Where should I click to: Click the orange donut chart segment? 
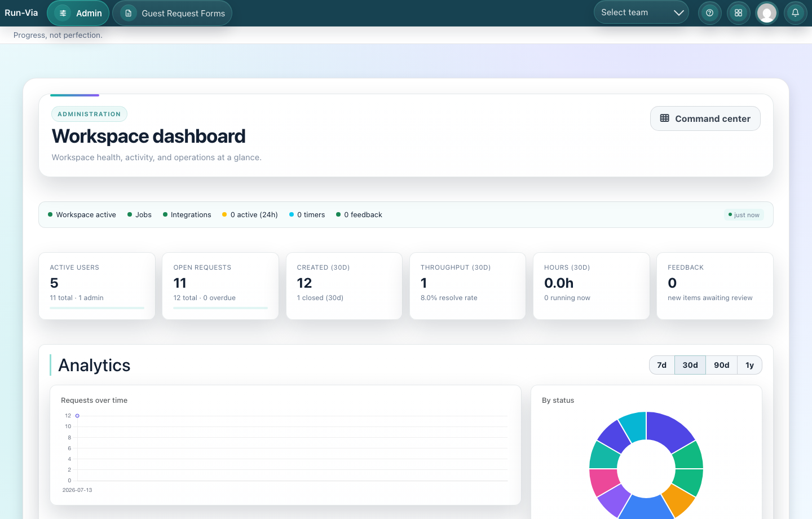point(678,499)
